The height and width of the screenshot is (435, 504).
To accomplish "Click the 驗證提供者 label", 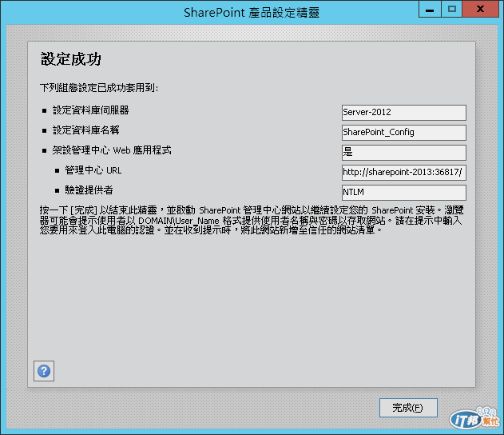I will (x=89, y=190).
